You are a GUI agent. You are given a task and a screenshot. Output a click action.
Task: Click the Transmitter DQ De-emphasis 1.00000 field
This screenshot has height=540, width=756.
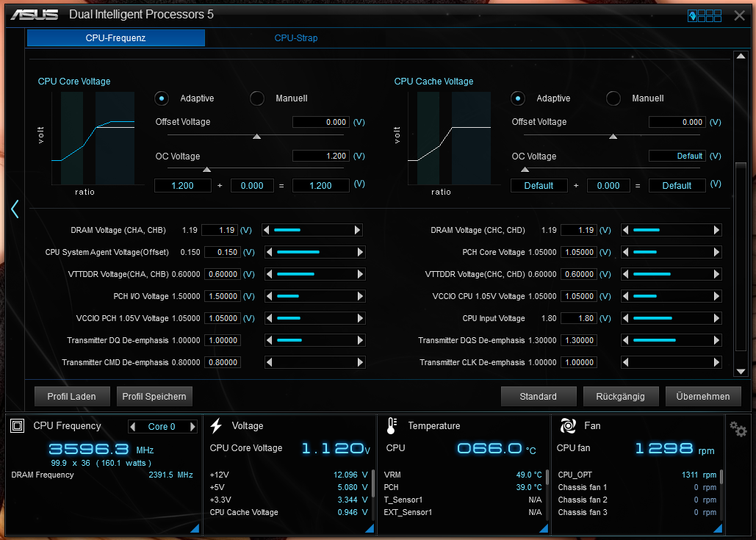[223, 340]
